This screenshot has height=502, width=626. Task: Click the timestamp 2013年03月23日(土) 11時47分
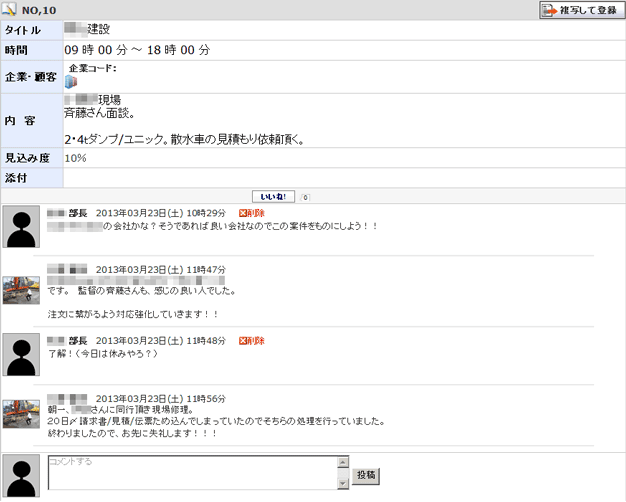pyautogui.click(x=161, y=270)
